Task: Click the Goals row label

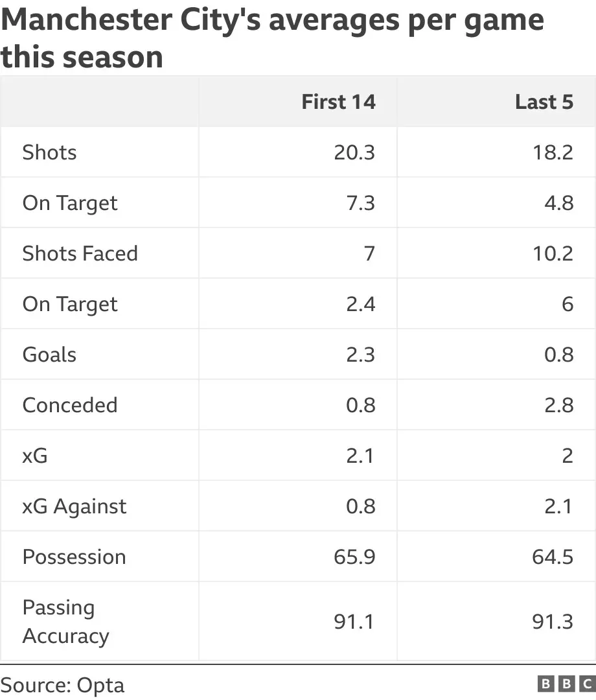Action: point(49,355)
